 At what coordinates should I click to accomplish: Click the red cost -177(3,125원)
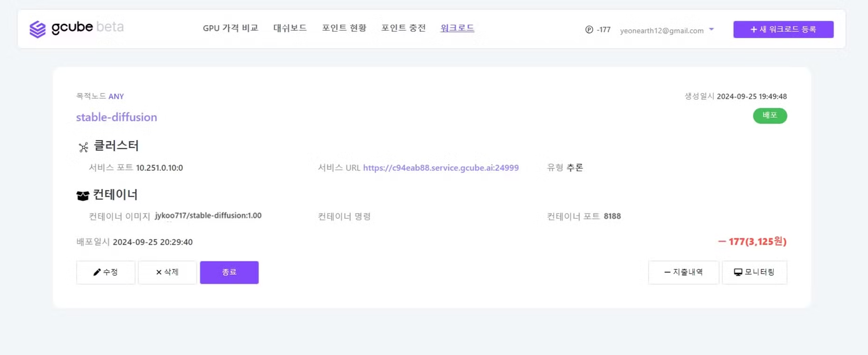[x=752, y=241]
